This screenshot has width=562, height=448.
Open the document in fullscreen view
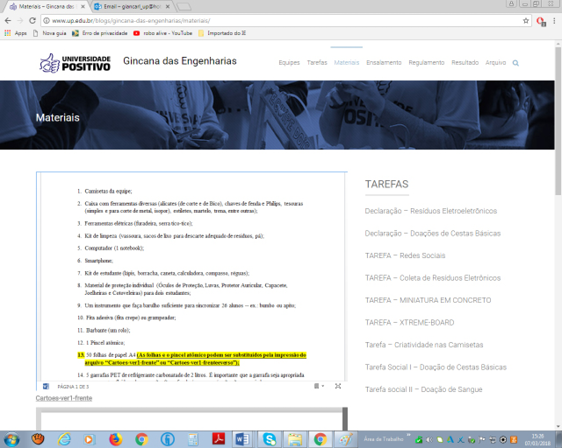point(338,386)
